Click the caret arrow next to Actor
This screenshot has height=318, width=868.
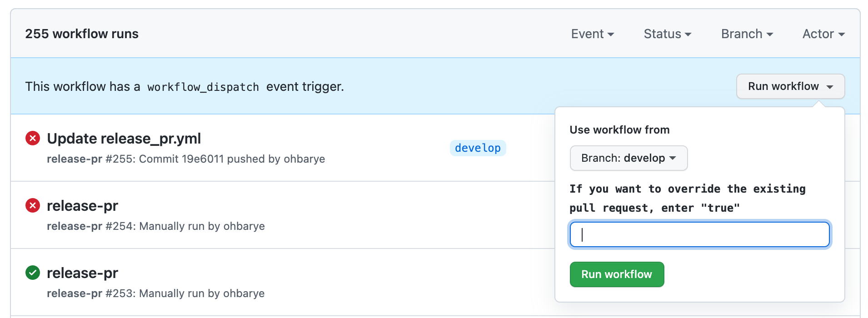[x=841, y=35]
